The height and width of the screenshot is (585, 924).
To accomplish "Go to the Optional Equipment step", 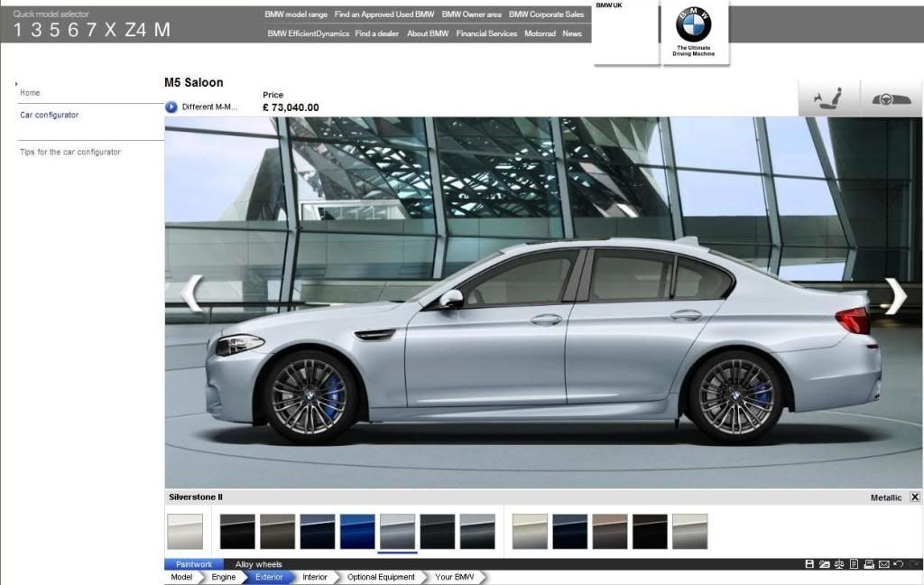I will pos(381,578).
